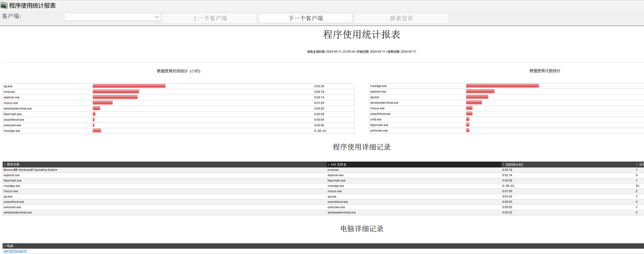Click the cmd.exe bar in usage-time chart

coord(116,92)
